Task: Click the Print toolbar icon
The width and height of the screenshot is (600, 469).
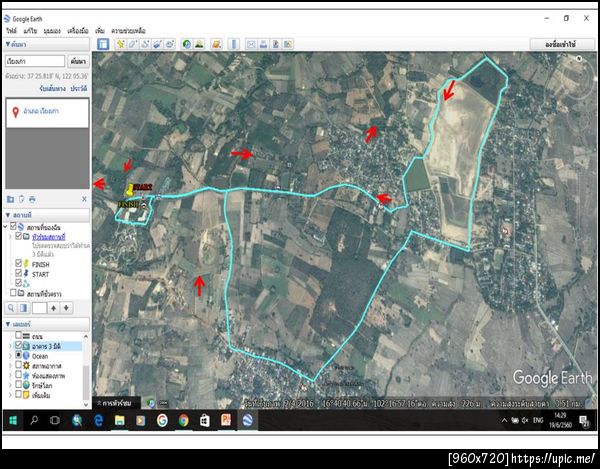Action: 263,44
